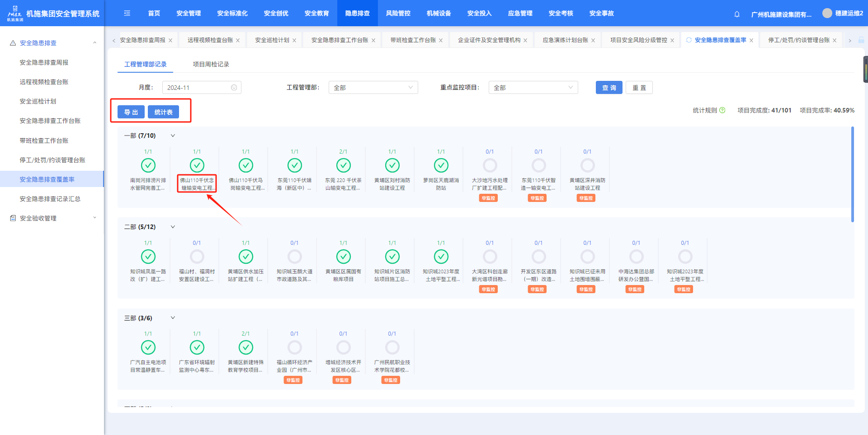Click the checked status for 萝岗区天鹿湖消防站
The image size is (868, 435).
pyautogui.click(x=441, y=166)
